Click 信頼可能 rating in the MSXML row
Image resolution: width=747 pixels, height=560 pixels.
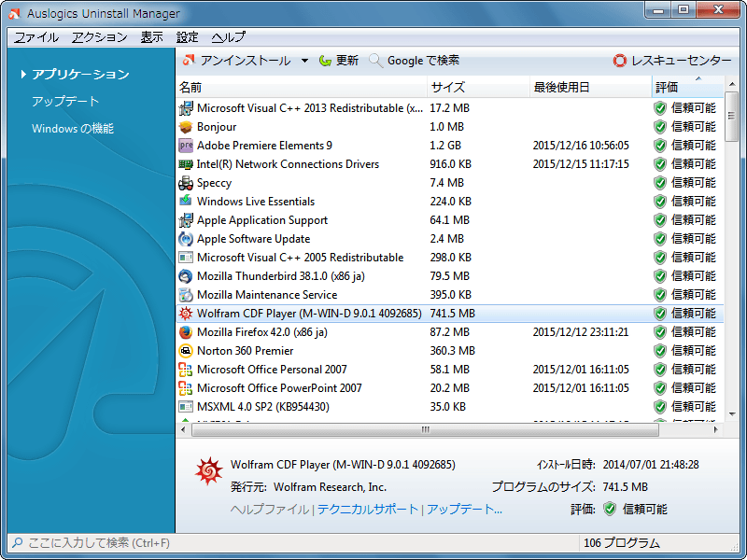click(x=694, y=407)
